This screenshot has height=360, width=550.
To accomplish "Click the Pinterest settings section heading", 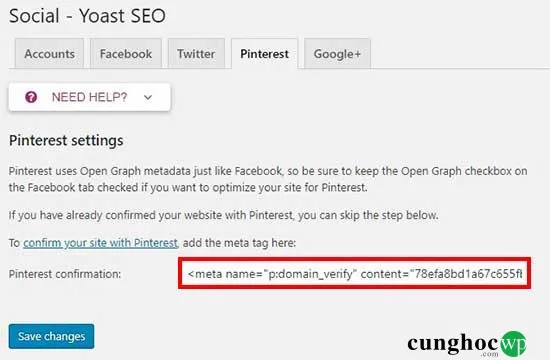I will pos(66,141).
